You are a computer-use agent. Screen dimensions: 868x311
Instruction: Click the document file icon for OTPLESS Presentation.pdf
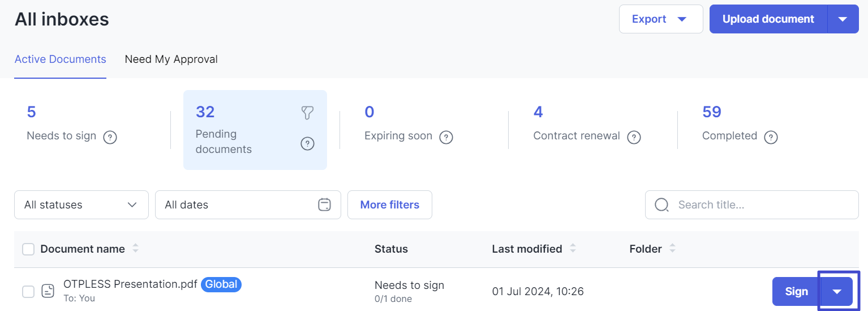[x=48, y=291]
